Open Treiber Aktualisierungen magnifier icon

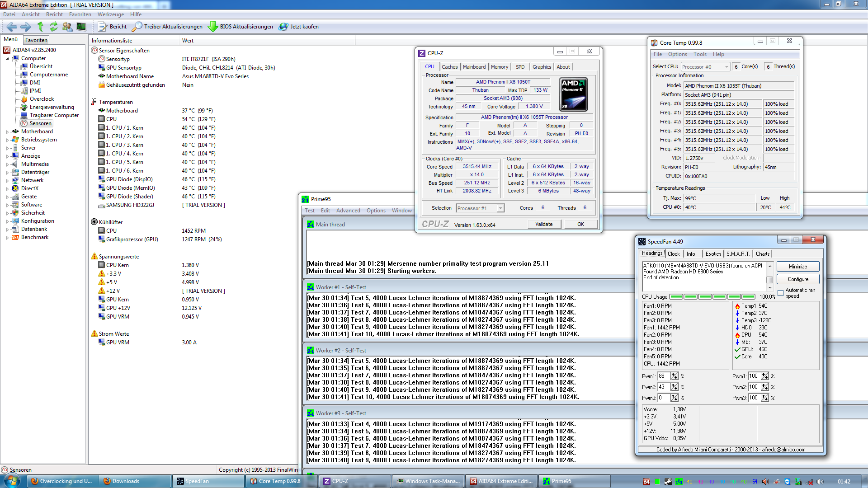pos(137,27)
